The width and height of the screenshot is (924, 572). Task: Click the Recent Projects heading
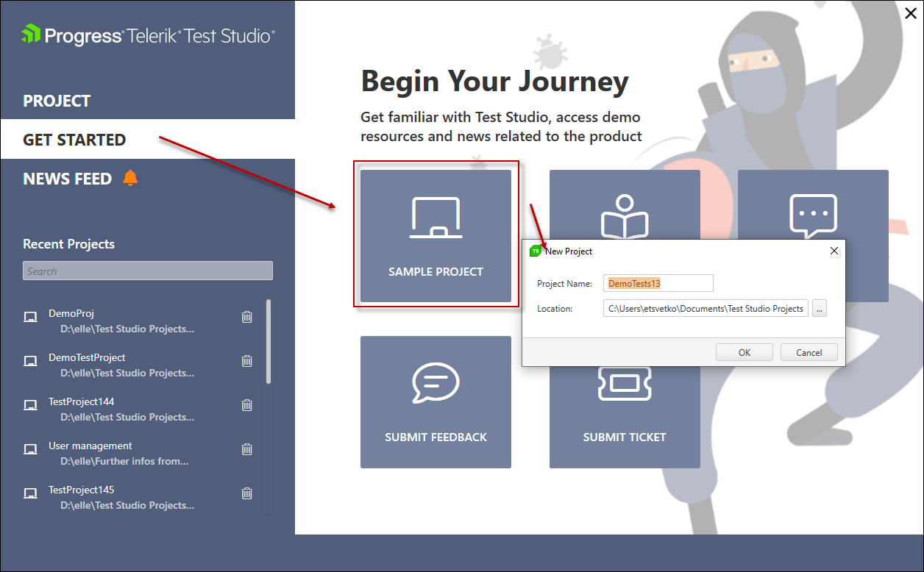[x=69, y=244]
